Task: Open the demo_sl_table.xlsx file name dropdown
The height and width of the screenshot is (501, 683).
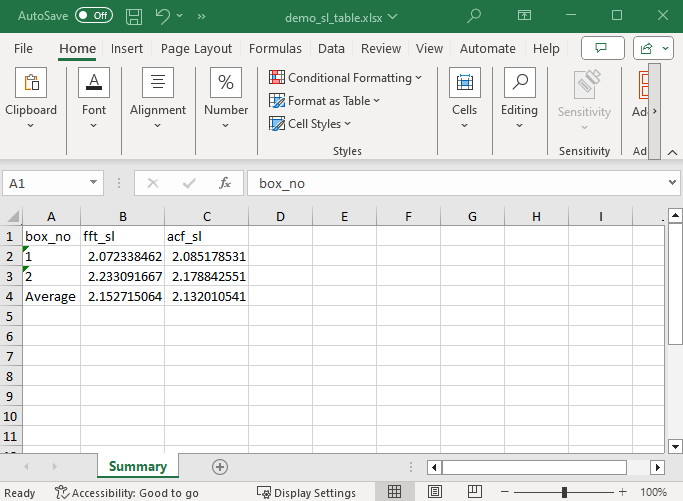Action: pos(392,17)
